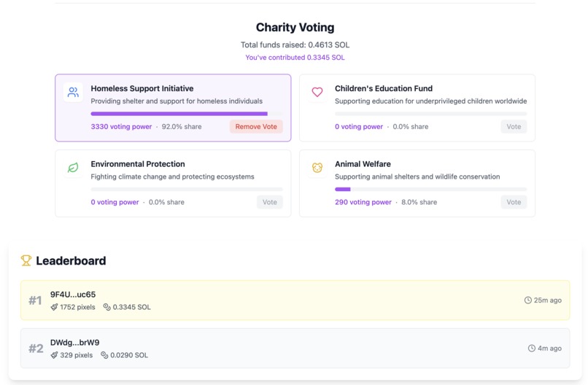Click the Leaderboard trophy icon
Image resolution: width=588 pixels, height=385 pixels.
tap(26, 260)
